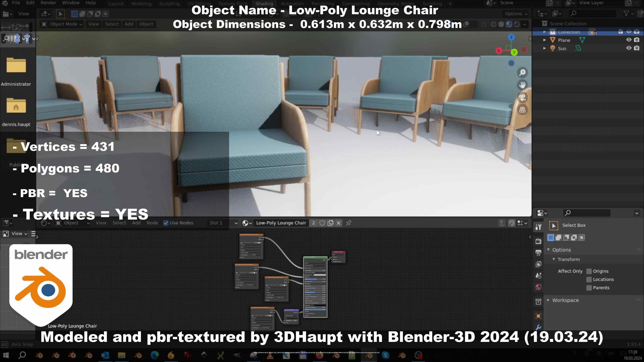Open the Modifiers wrench tab icon

[538, 327]
